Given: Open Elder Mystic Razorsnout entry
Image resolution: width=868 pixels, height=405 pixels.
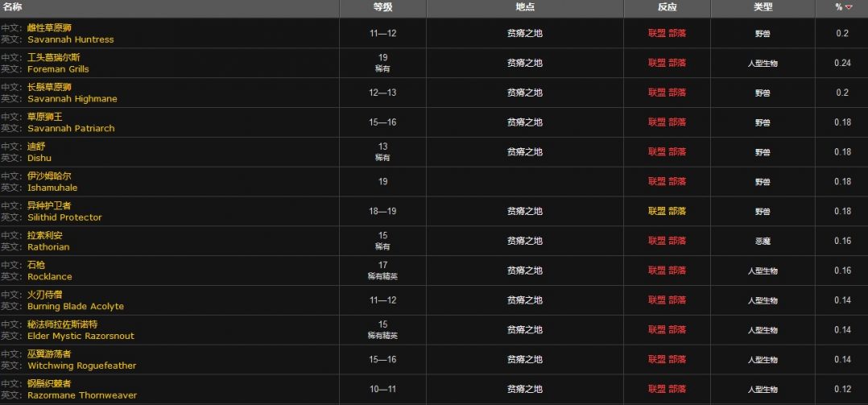Looking at the screenshot, I should tap(81, 336).
